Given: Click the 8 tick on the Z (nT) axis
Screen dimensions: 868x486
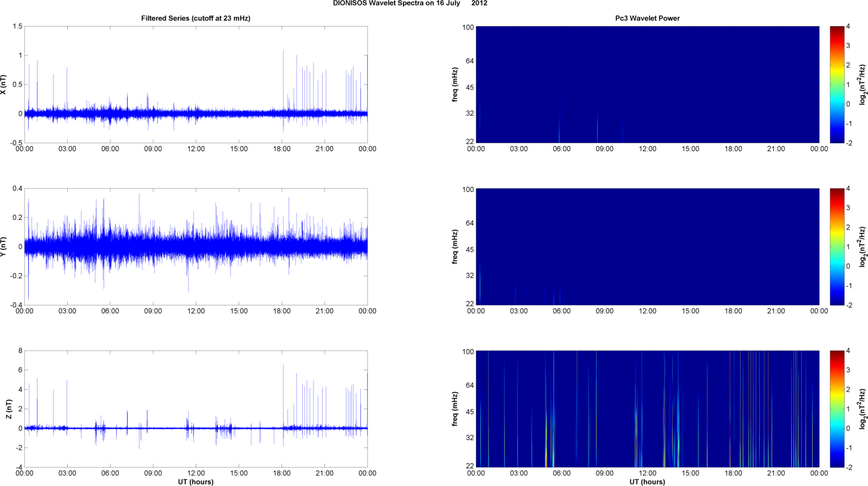Looking at the screenshot, I should pyautogui.click(x=20, y=351).
